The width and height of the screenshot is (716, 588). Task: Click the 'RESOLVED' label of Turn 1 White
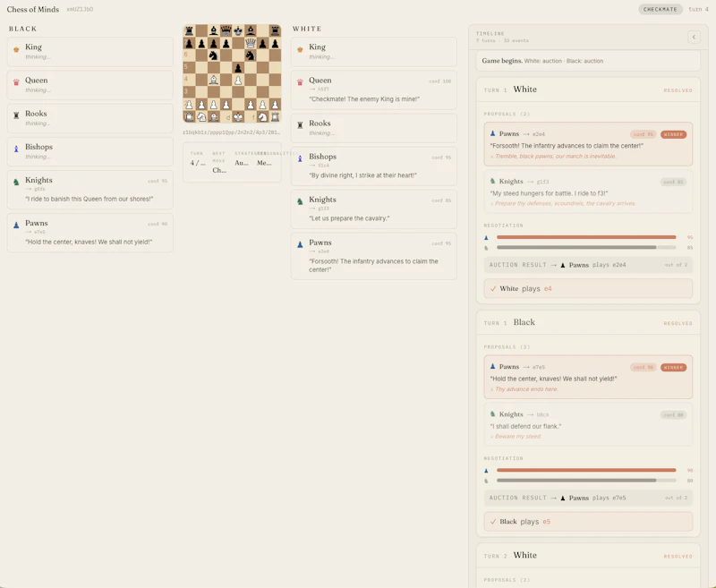point(678,90)
